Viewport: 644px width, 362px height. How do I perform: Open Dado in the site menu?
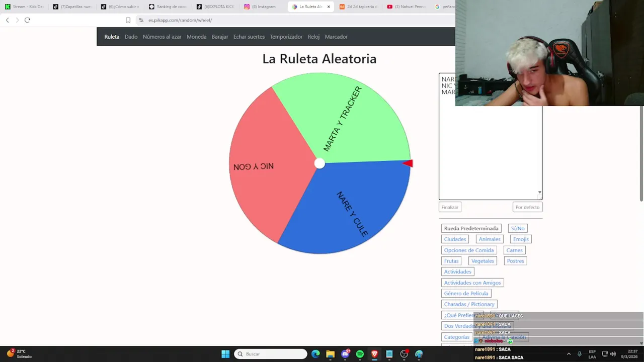coord(131,37)
